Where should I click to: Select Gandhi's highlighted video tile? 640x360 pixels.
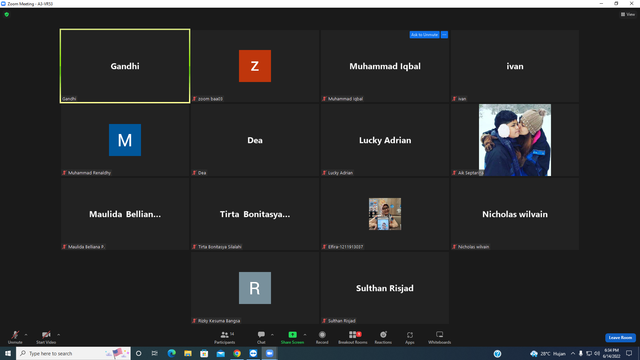125,66
